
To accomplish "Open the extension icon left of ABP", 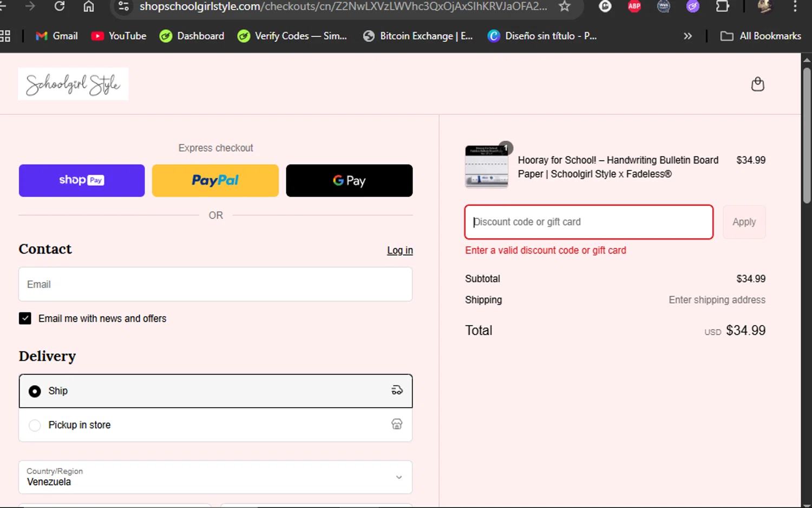I will 605,6.
